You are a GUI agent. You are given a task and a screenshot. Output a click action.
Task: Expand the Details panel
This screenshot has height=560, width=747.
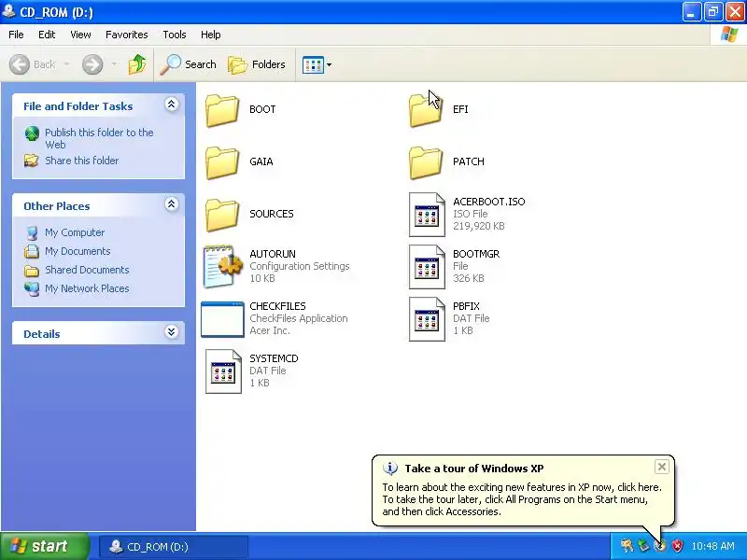(172, 332)
